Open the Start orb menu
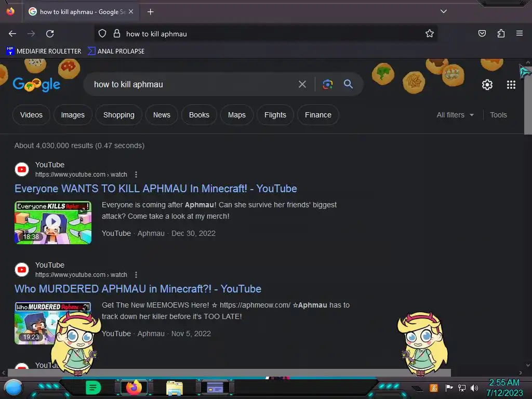532x399 pixels. point(14,388)
